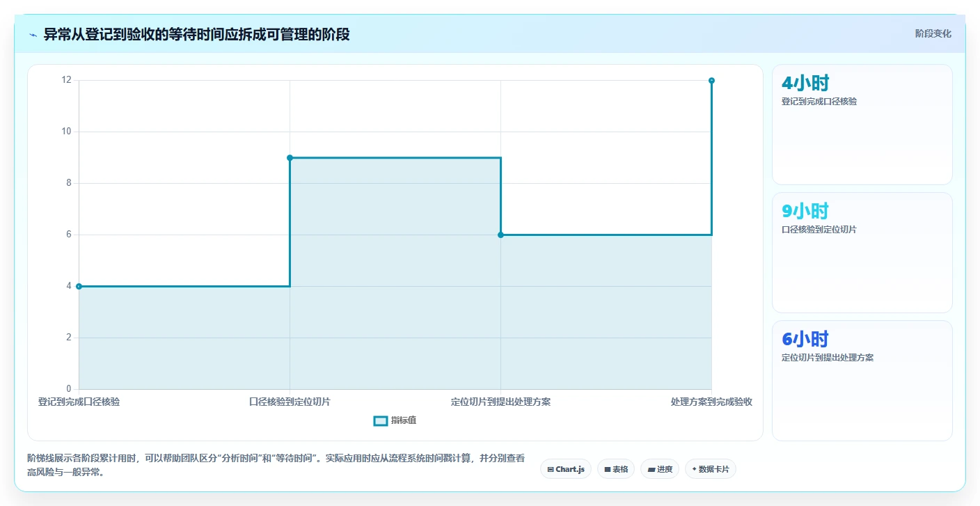Click x-axis label 登记到完成口径核验
The height and width of the screenshot is (506, 980).
(x=79, y=402)
